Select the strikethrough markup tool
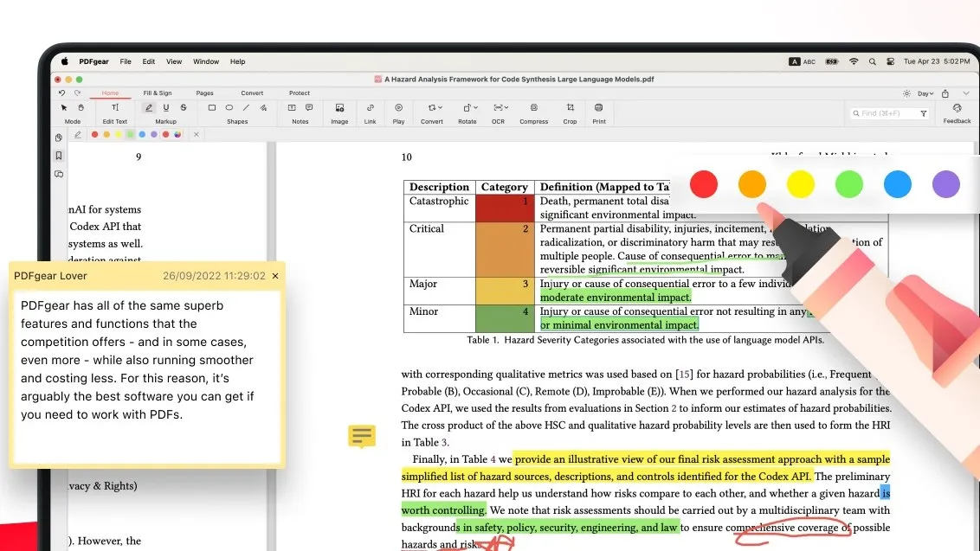Image resolution: width=980 pixels, height=551 pixels. 184,108
